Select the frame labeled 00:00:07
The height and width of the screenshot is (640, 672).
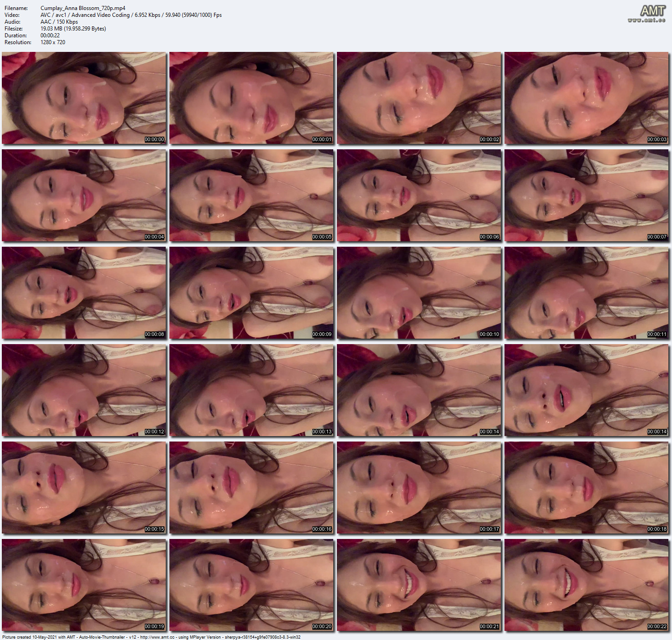pyautogui.click(x=586, y=195)
